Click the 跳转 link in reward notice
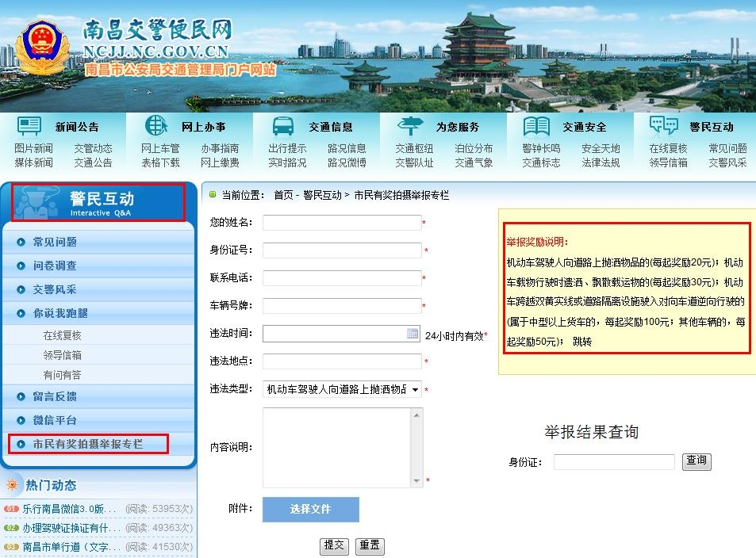Image resolution: width=756 pixels, height=558 pixels. [x=582, y=342]
